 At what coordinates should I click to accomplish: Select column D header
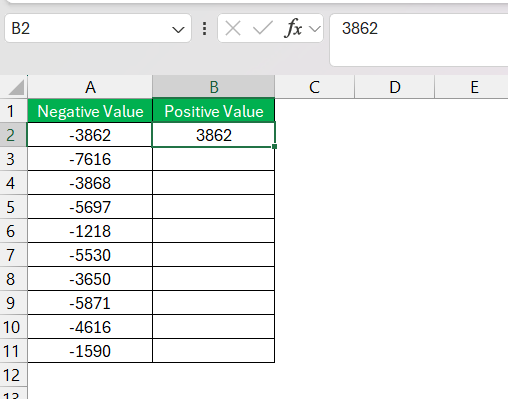395,87
